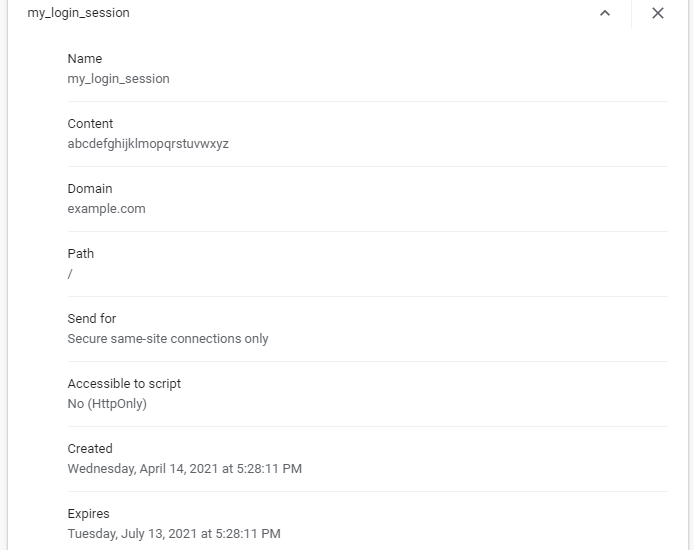This screenshot has width=694, height=550.
Task: Collapse the my_login_session cookie details chevron
Action: (x=605, y=13)
